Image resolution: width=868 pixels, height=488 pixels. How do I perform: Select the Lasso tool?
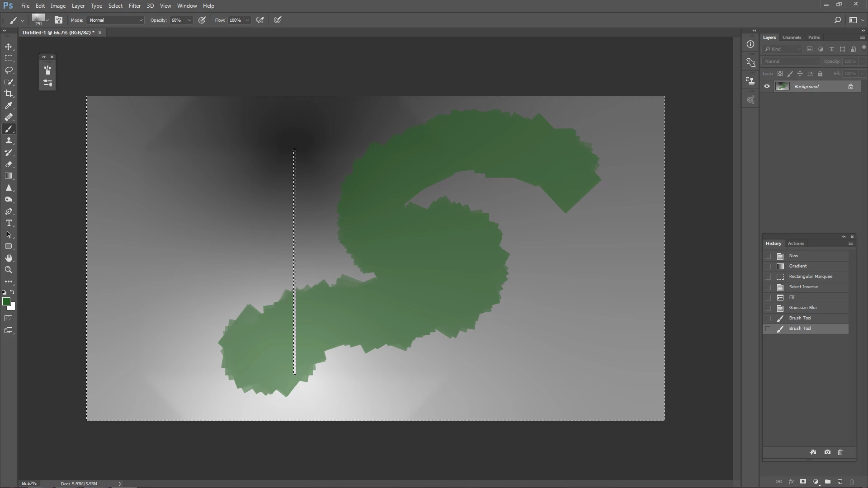tap(9, 70)
